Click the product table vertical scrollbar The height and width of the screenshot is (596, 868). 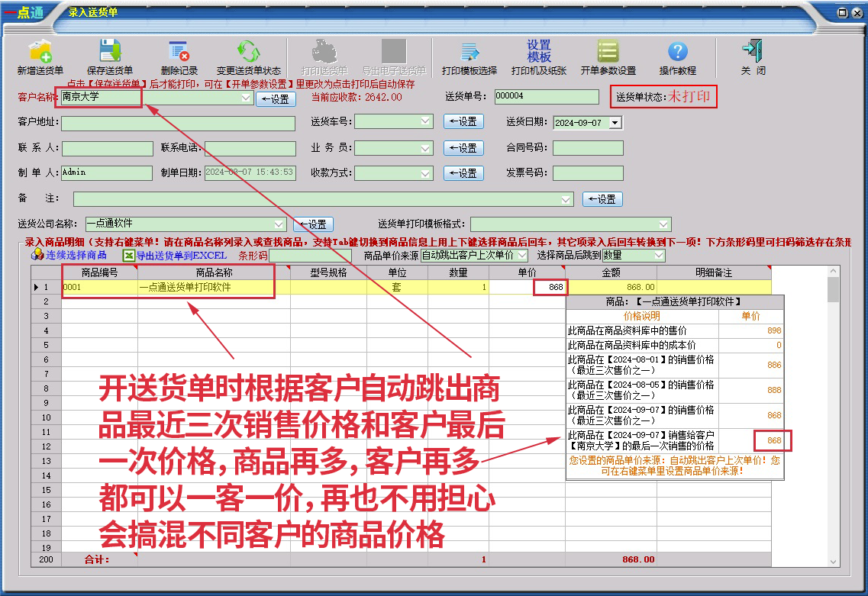click(x=833, y=420)
